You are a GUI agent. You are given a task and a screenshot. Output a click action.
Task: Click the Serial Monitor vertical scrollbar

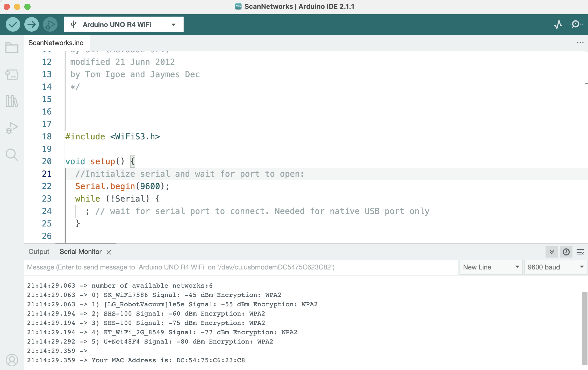(x=584, y=329)
